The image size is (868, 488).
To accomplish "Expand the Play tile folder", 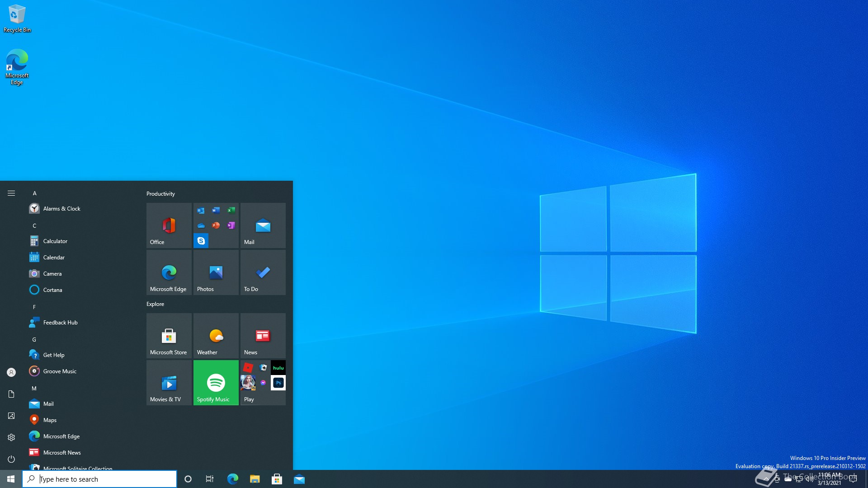I will 263,383.
